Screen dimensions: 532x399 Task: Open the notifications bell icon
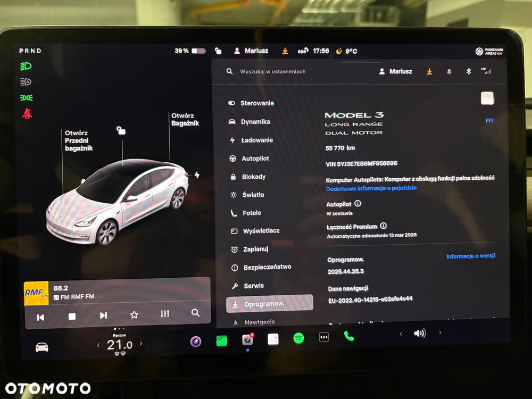pos(449,71)
